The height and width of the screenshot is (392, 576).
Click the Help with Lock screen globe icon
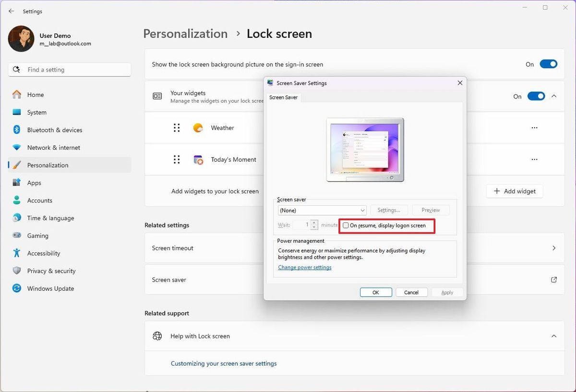tap(157, 336)
